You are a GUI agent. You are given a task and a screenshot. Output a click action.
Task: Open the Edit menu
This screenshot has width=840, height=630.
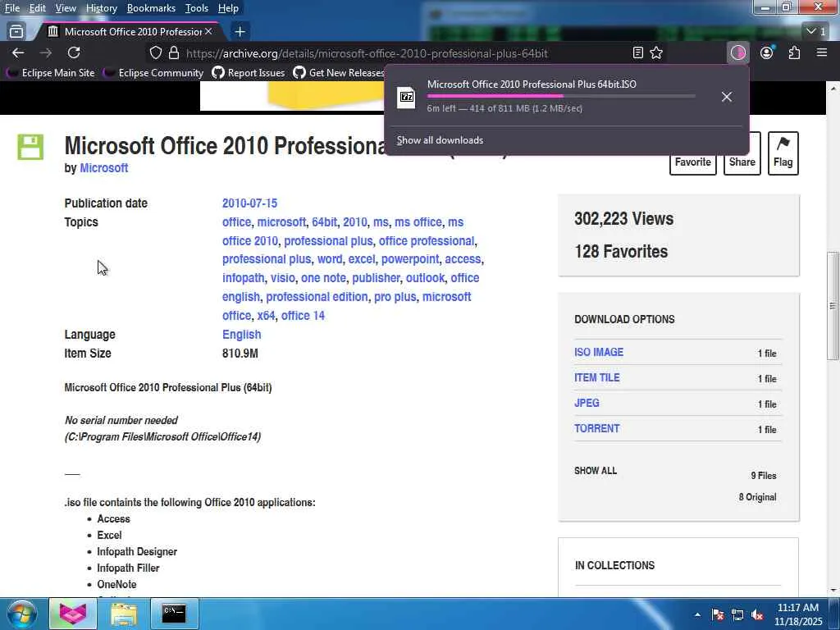[37, 8]
